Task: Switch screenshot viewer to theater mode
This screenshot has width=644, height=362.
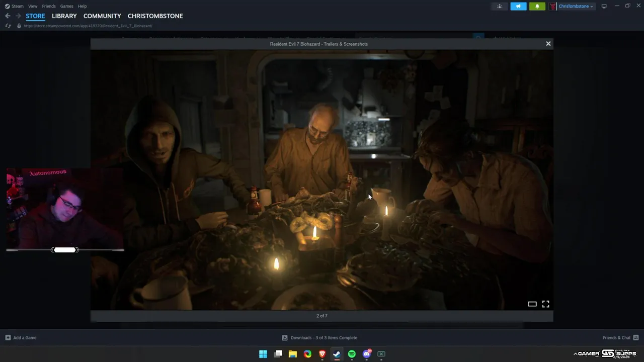Action: [532, 304]
